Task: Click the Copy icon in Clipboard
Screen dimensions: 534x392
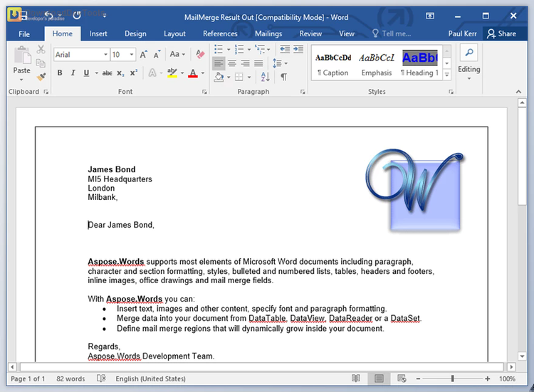Action: 41,63
